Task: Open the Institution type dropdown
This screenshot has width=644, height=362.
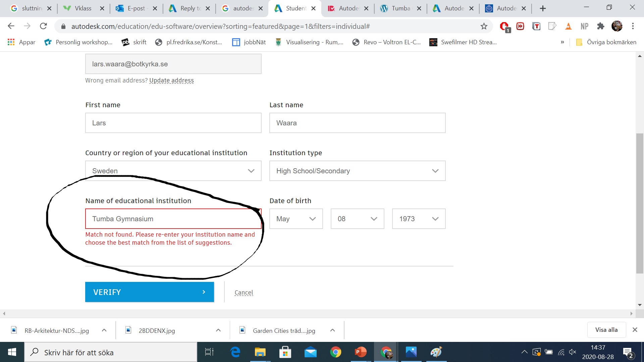Action: (357, 171)
